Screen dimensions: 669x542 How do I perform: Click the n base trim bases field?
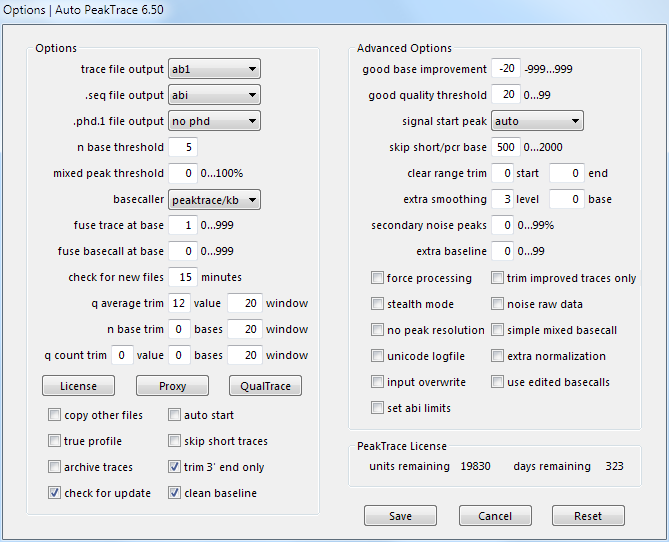[x=179, y=329]
